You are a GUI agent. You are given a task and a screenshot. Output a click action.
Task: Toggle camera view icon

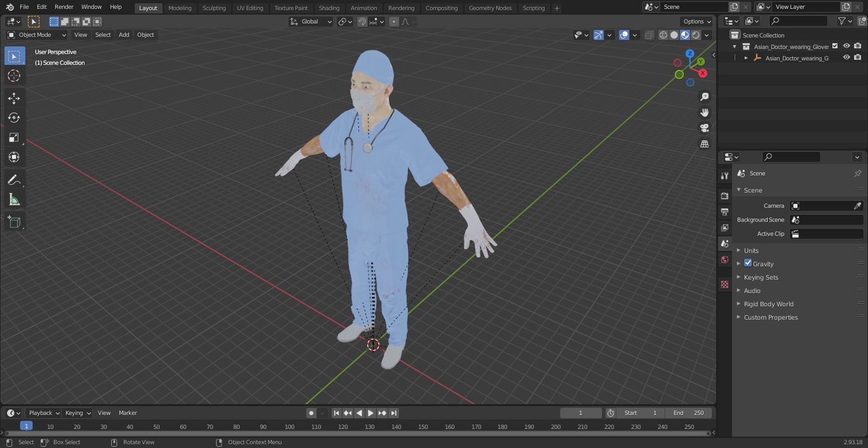point(705,128)
